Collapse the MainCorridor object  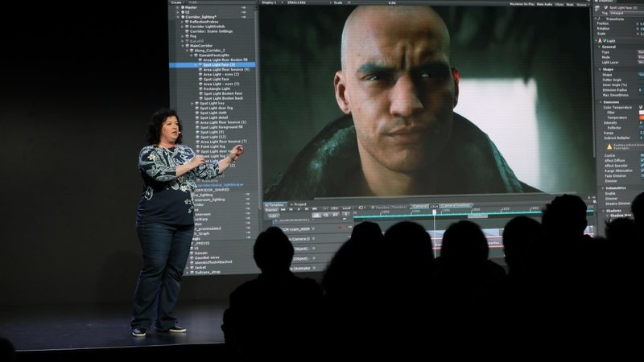(x=183, y=46)
